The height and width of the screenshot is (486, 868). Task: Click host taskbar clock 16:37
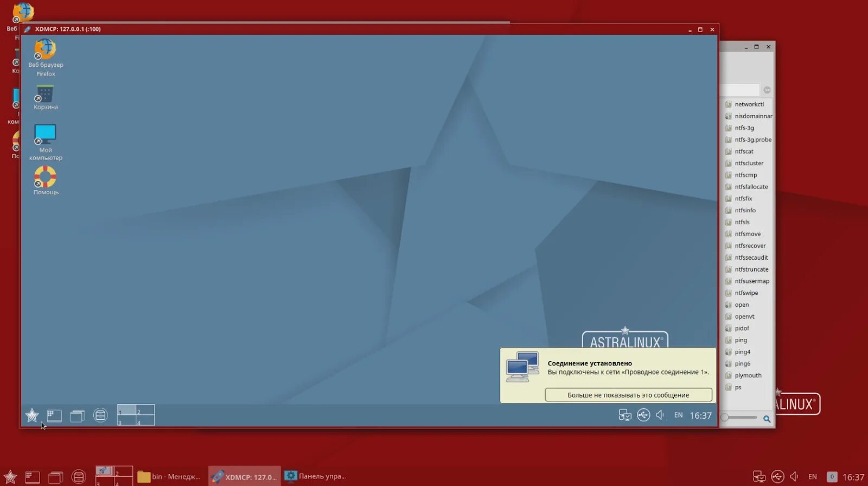pos(853,477)
